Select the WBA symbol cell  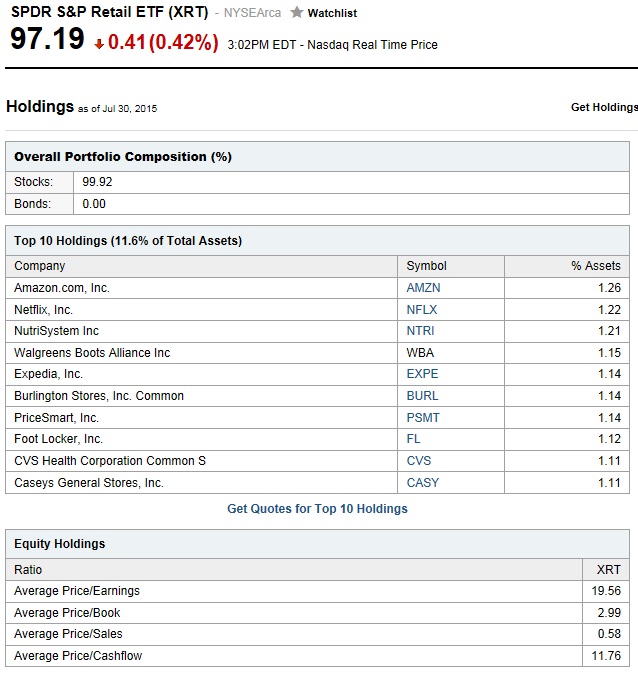pos(451,353)
